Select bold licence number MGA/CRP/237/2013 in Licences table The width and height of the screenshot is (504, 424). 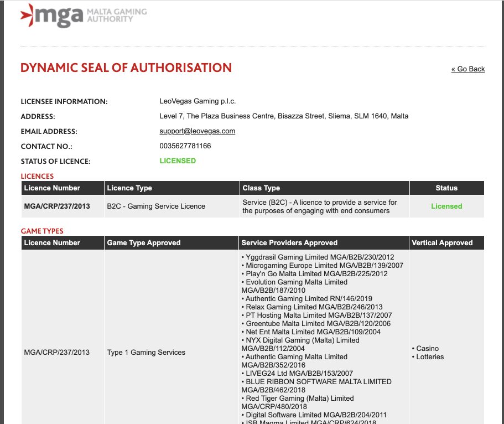click(57, 206)
